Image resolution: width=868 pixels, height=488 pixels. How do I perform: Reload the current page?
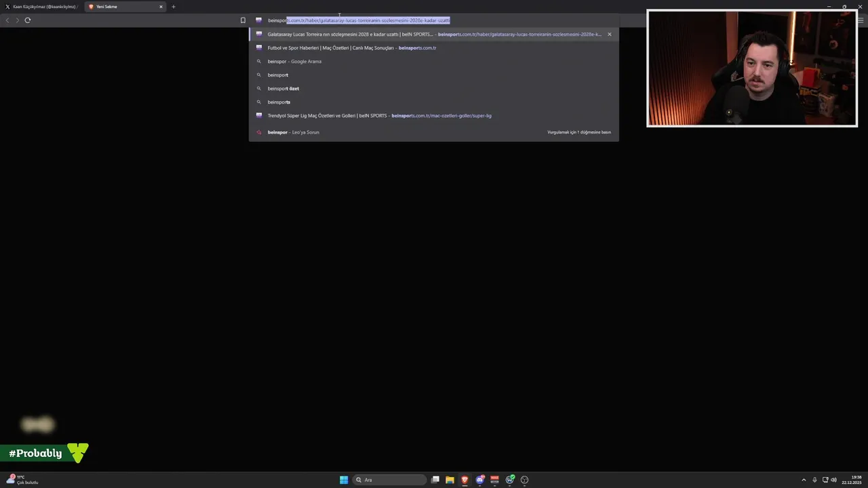[x=28, y=20]
